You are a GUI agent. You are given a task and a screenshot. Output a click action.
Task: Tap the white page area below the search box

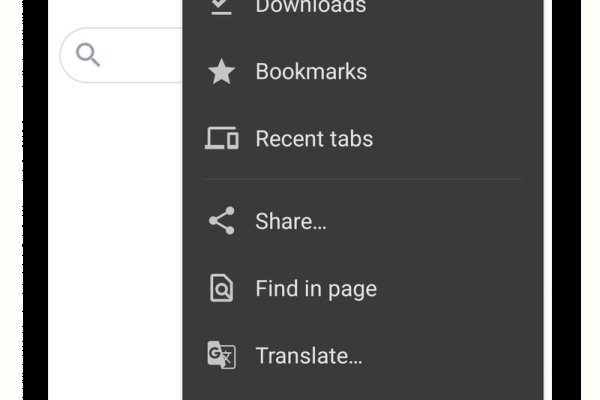click(x=115, y=250)
